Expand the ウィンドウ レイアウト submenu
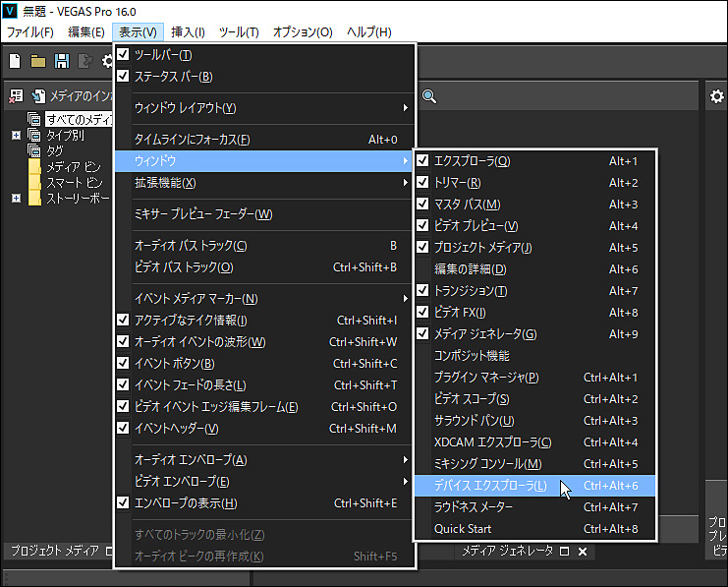 tap(263, 108)
